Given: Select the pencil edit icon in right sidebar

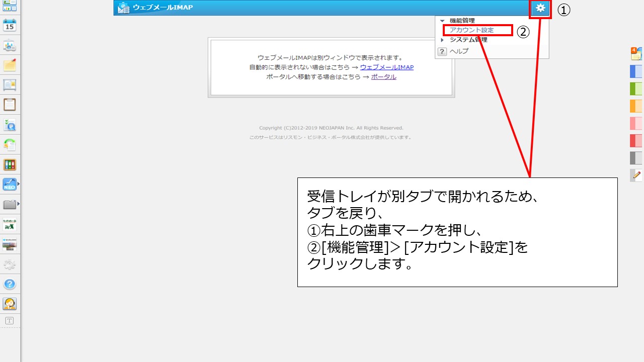Looking at the screenshot, I should (635, 175).
